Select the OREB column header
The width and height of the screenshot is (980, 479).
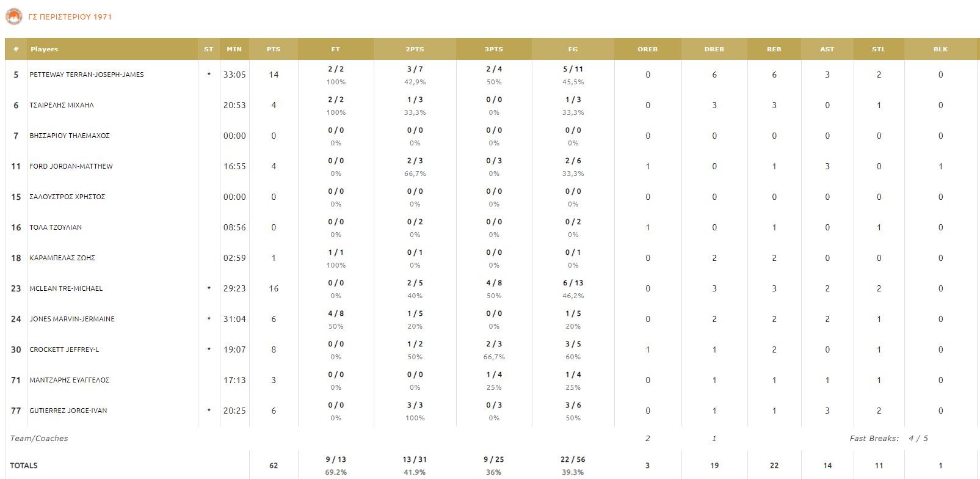coord(648,49)
